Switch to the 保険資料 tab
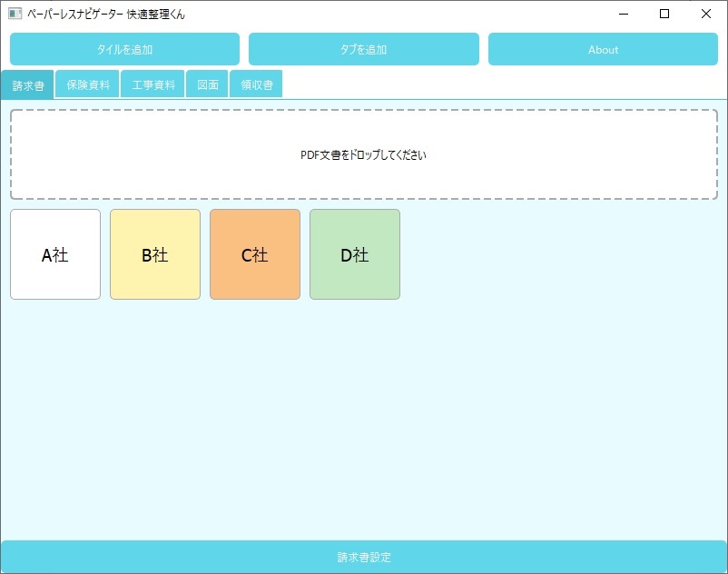 87,84
